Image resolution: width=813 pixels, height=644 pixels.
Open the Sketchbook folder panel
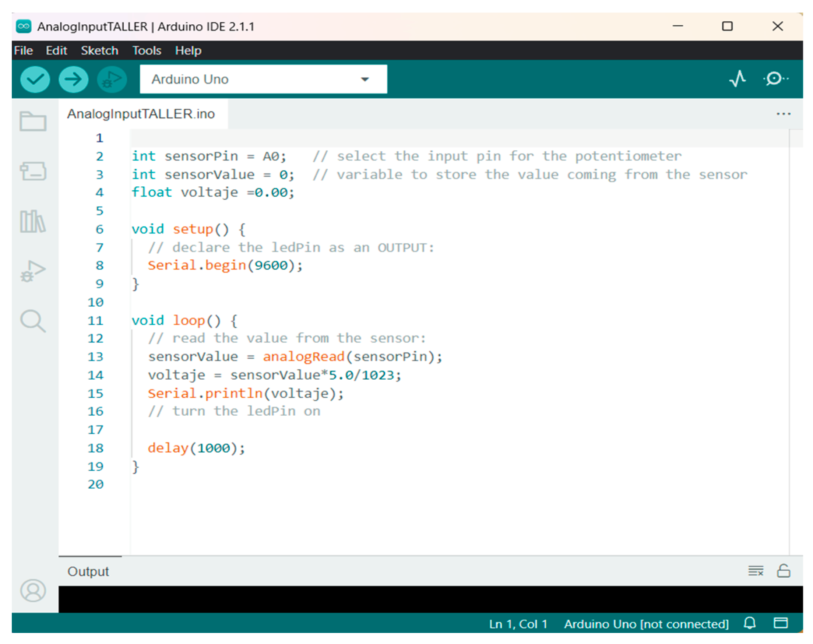pyautogui.click(x=33, y=122)
